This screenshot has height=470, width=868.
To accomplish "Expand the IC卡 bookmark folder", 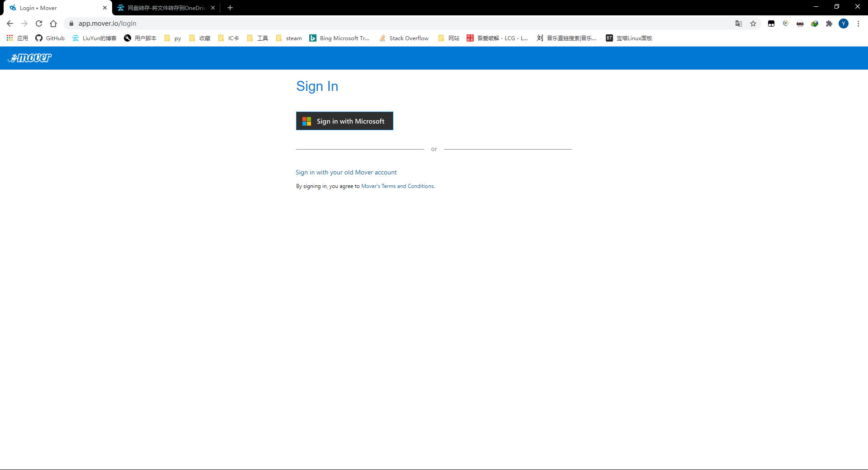I will (x=229, y=38).
